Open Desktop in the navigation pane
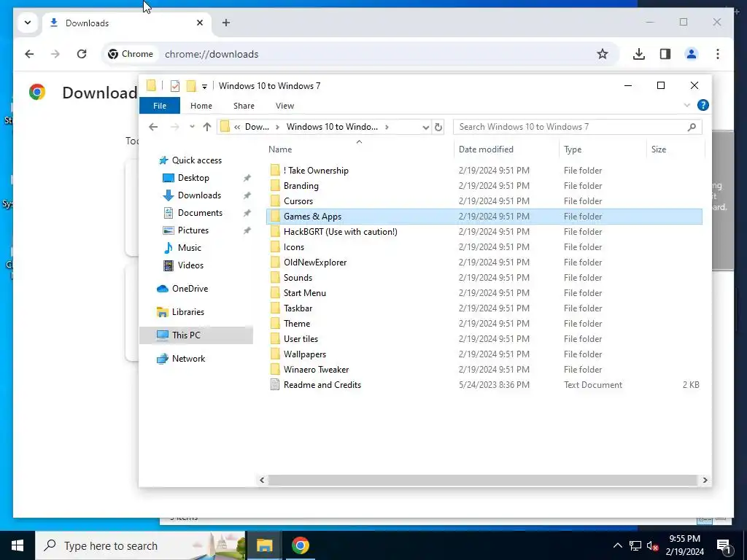 click(x=193, y=178)
